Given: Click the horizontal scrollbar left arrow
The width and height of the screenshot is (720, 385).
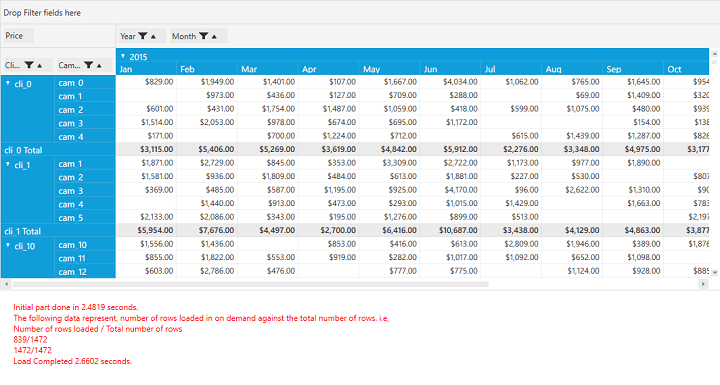Looking at the screenshot, I should pyautogui.click(x=6, y=284).
